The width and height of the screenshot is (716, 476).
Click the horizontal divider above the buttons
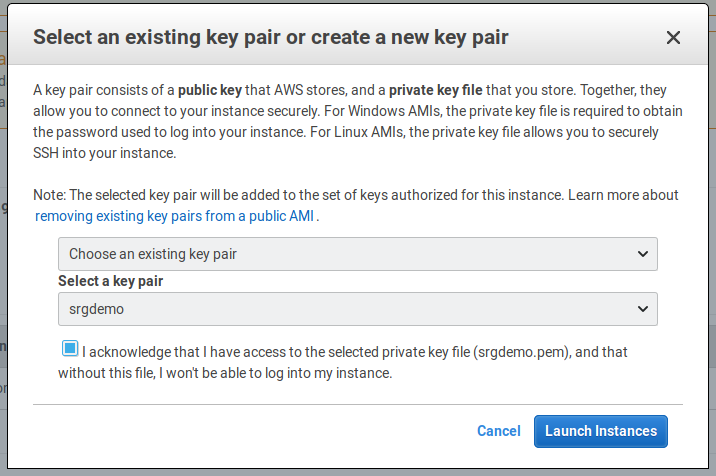[x=357, y=405]
